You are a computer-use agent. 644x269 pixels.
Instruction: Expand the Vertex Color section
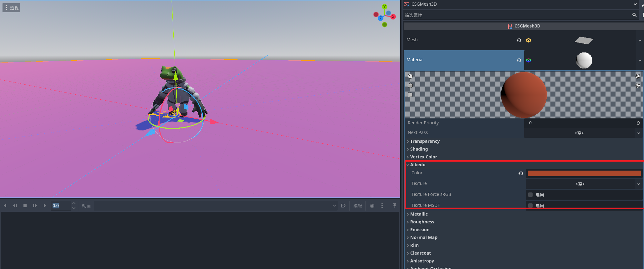pyautogui.click(x=423, y=157)
